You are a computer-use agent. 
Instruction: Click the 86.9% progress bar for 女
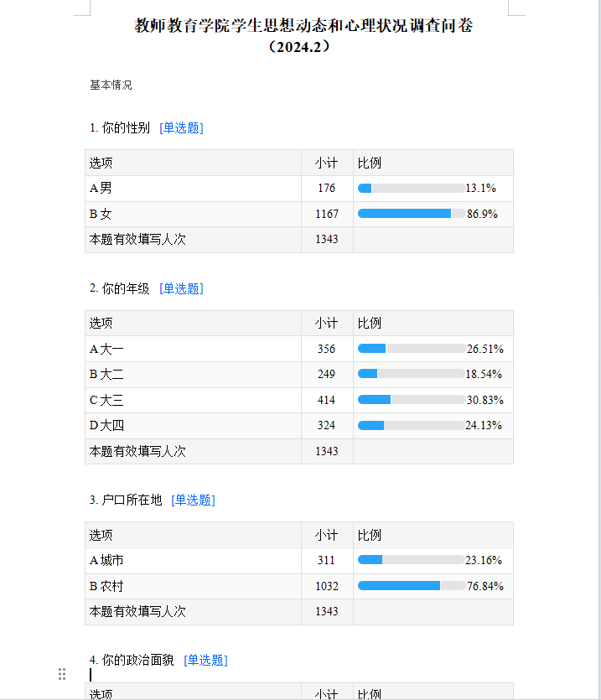(411, 214)
